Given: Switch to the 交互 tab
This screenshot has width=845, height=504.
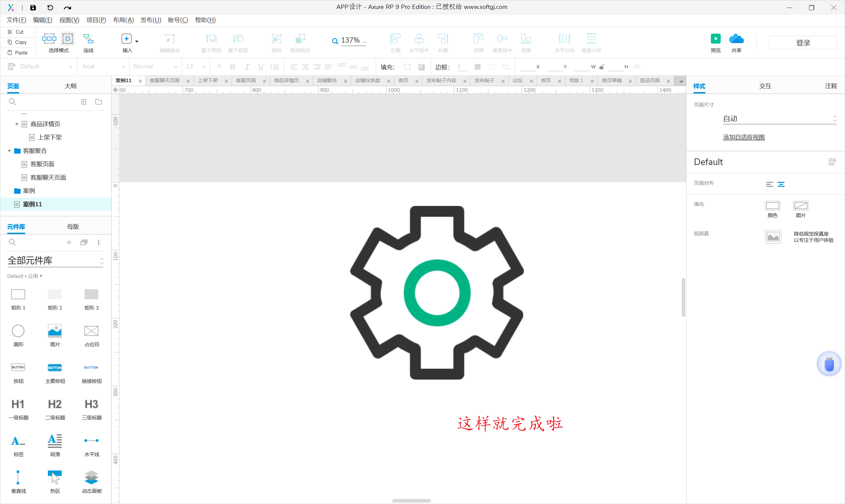Looking at the screenshot, I should 765,86.
